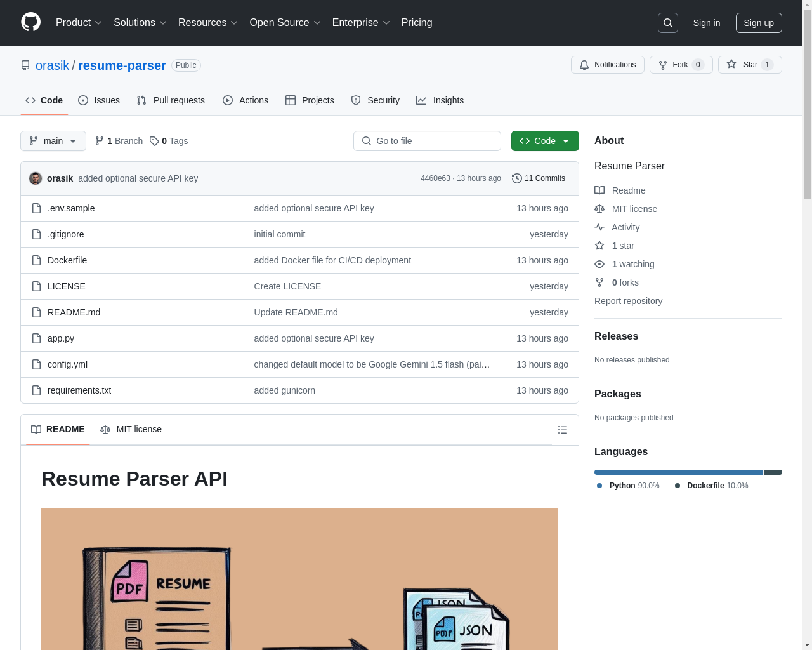
Task: Select the MIT license tab in README panel
Action: point(131,429)
